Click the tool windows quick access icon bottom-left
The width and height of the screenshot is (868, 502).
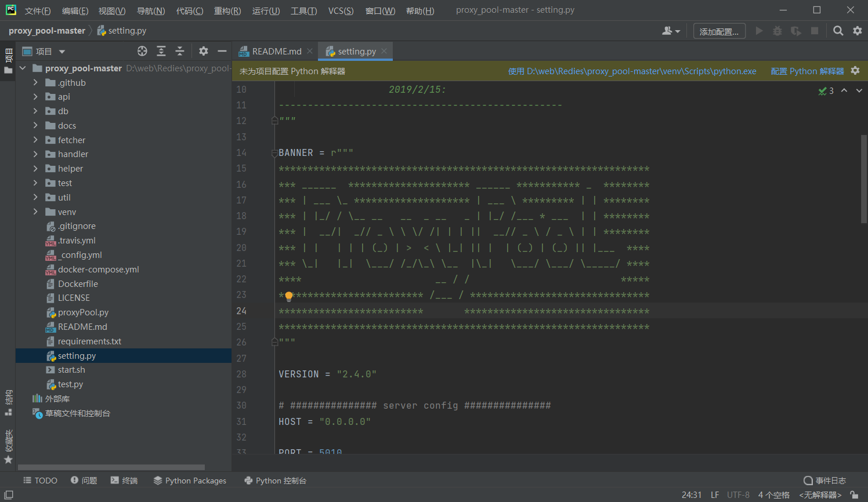pos(9,495)
